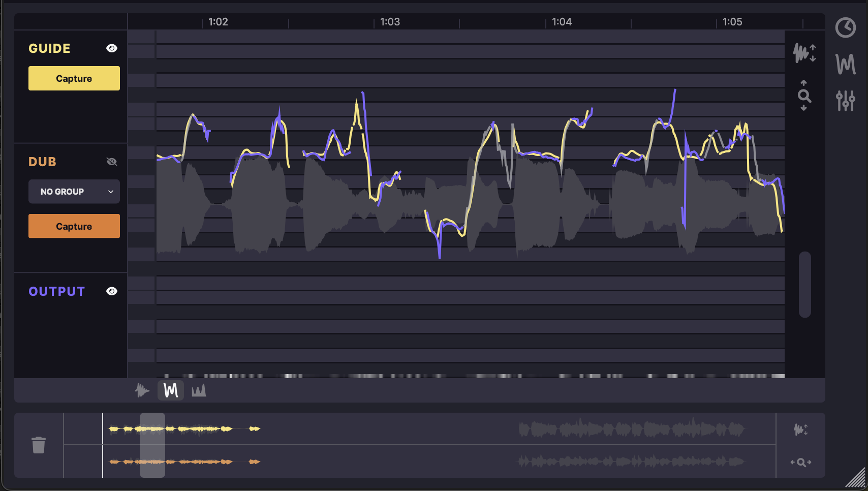
Task: Switch to waveform view tab
Action: (142, 390)
